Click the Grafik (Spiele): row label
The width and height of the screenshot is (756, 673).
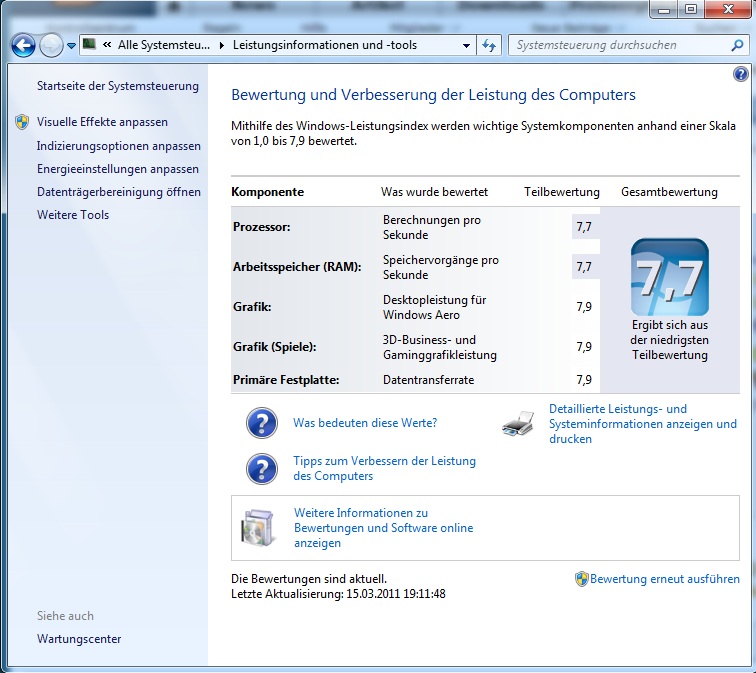point(275,347)
